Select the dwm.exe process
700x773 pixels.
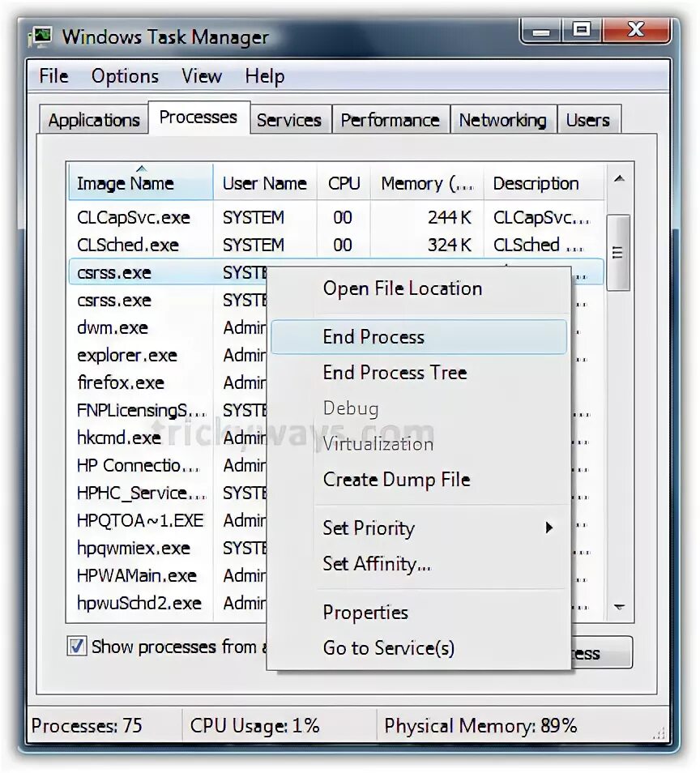tap(168, 327)
